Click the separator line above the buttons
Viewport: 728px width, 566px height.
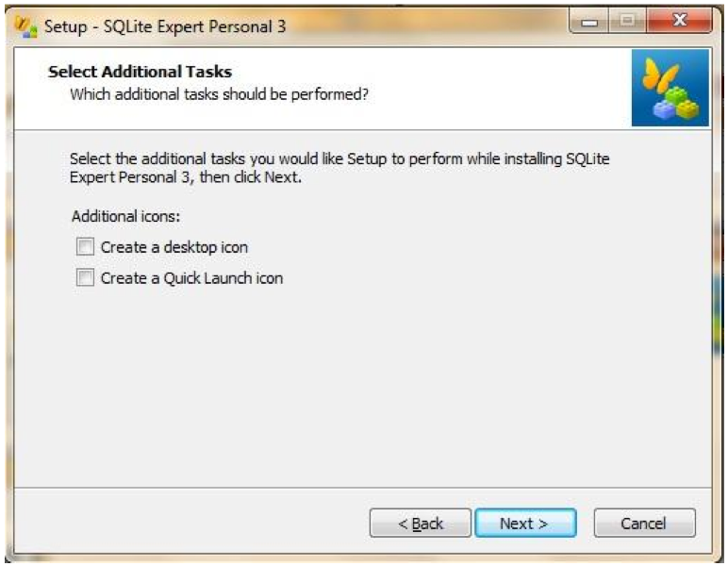(362, 488)
